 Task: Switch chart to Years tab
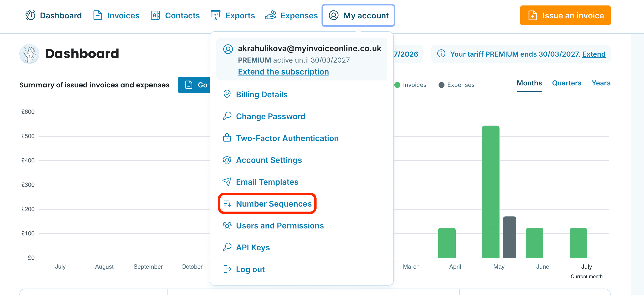[x=601, y=83]
